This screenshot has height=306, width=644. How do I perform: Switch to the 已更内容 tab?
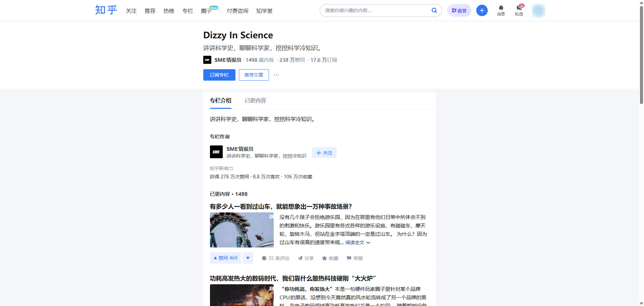coord(255,100)
